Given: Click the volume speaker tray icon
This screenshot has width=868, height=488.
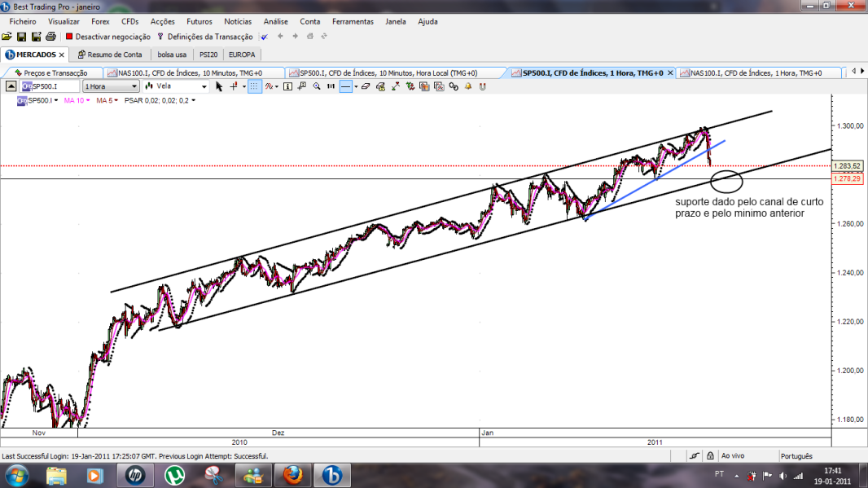Looking at the screenshot, I should click(783, 475).
